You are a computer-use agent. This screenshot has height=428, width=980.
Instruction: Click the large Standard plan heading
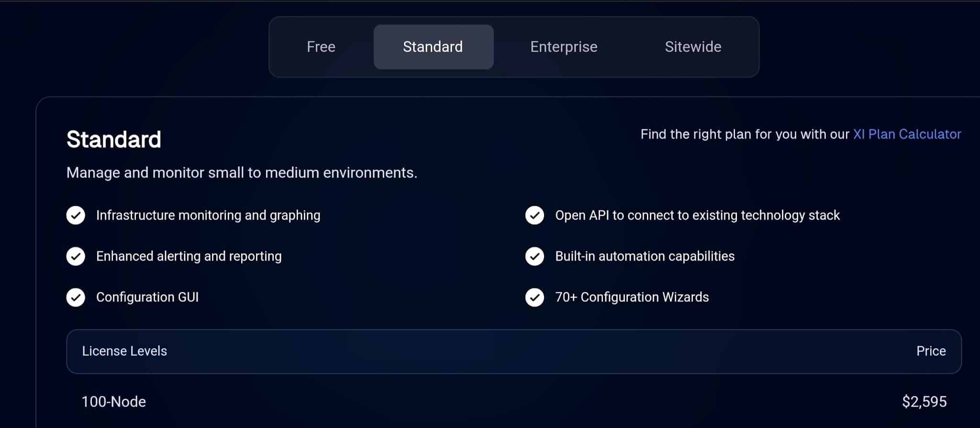[x=114, y=140]
